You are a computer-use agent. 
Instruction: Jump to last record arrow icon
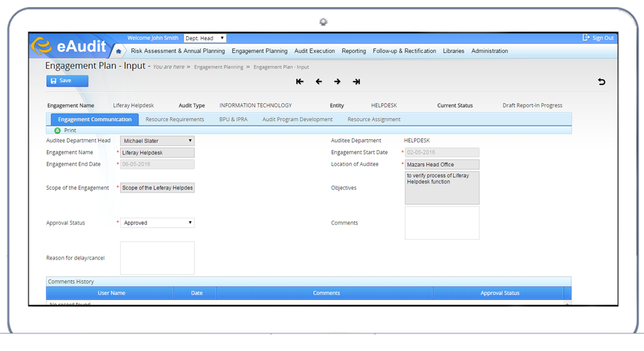[x=356, y=82]
